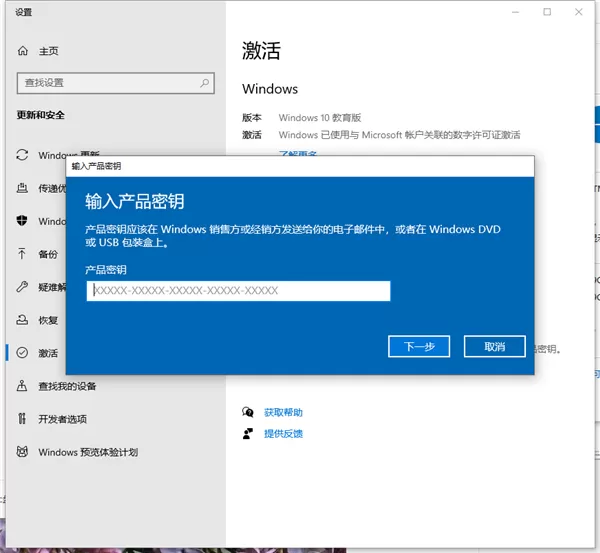Click the 查找设置 search box

[x=116, y=83]
